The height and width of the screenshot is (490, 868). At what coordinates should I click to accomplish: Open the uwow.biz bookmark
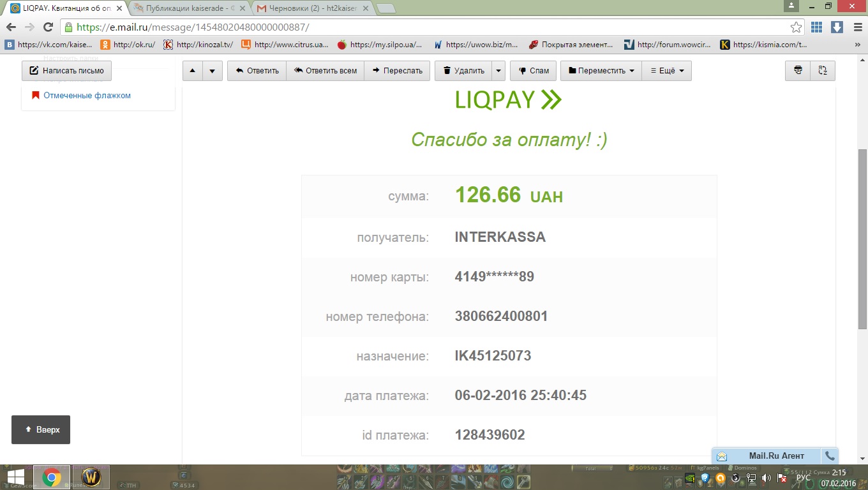pyautogui.click(x=476, y=45)
